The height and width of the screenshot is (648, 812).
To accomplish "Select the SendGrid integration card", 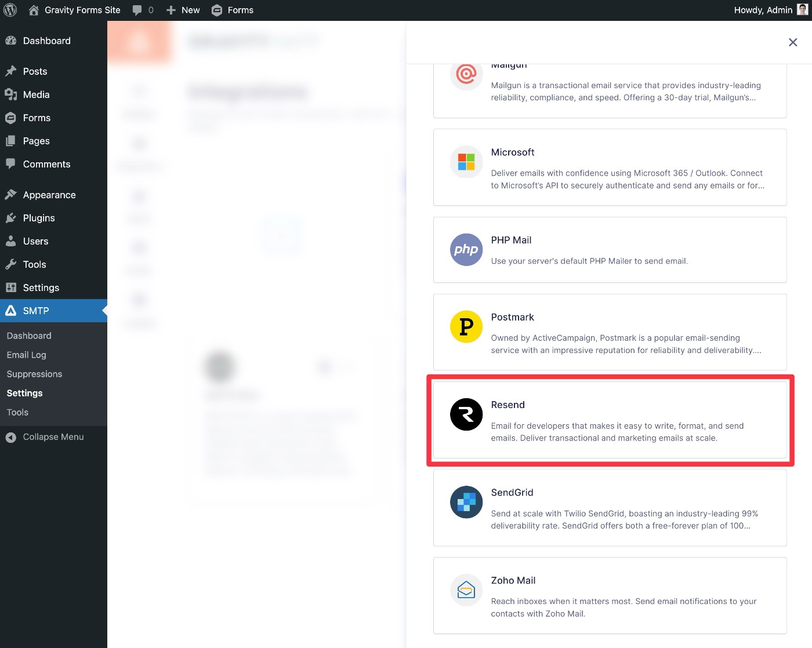I will [x=610, y=508].
